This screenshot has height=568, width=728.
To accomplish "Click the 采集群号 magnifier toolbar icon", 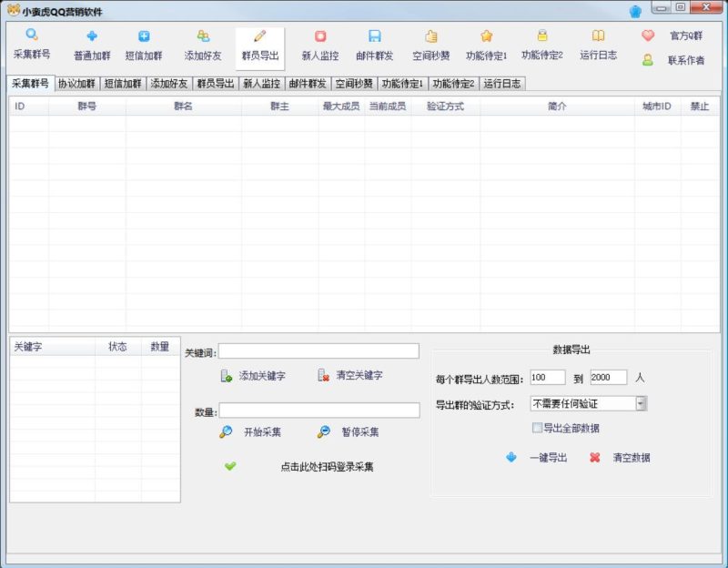I will point(32,36).
